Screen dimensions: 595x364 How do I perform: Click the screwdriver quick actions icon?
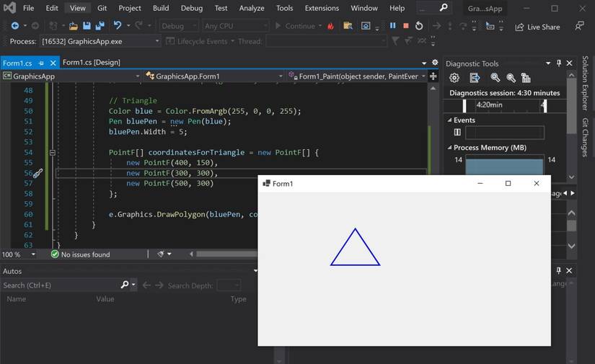[38, 173]
